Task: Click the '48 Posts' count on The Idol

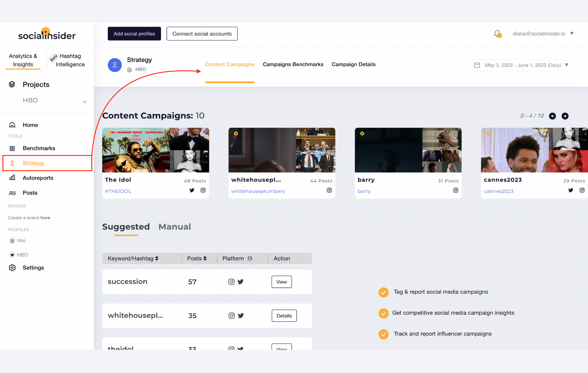Action: (x=195, y=181)
